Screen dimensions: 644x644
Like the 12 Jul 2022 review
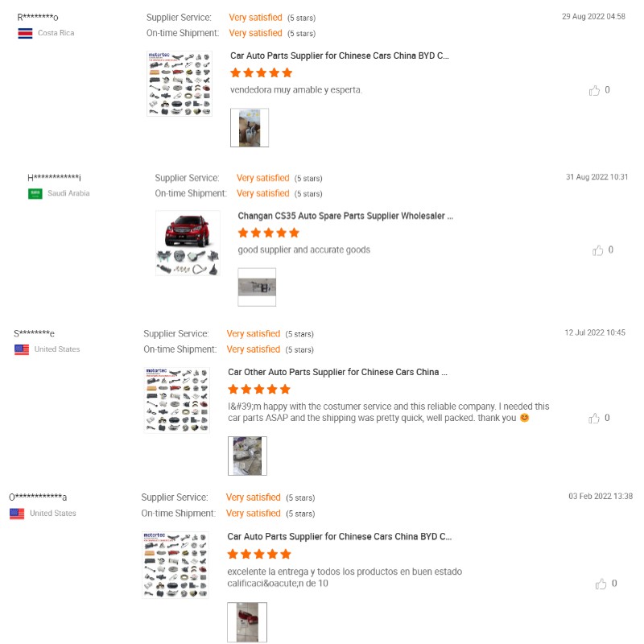[595, 419]
